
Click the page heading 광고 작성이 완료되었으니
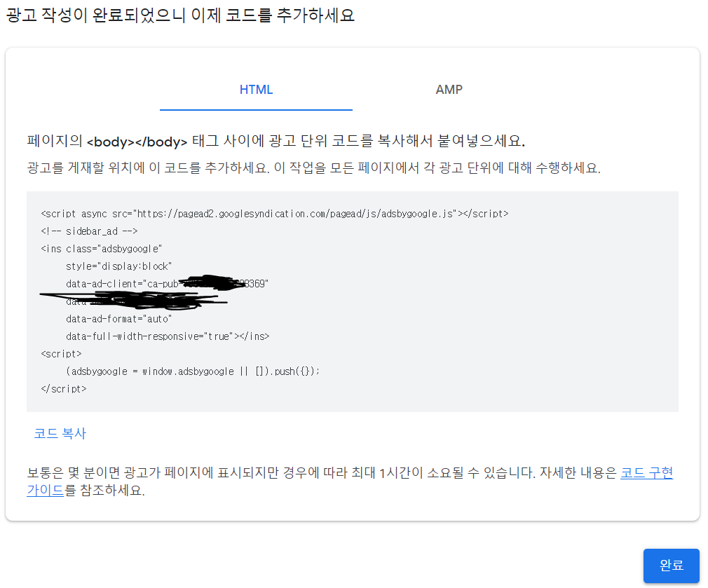(180, 15)
